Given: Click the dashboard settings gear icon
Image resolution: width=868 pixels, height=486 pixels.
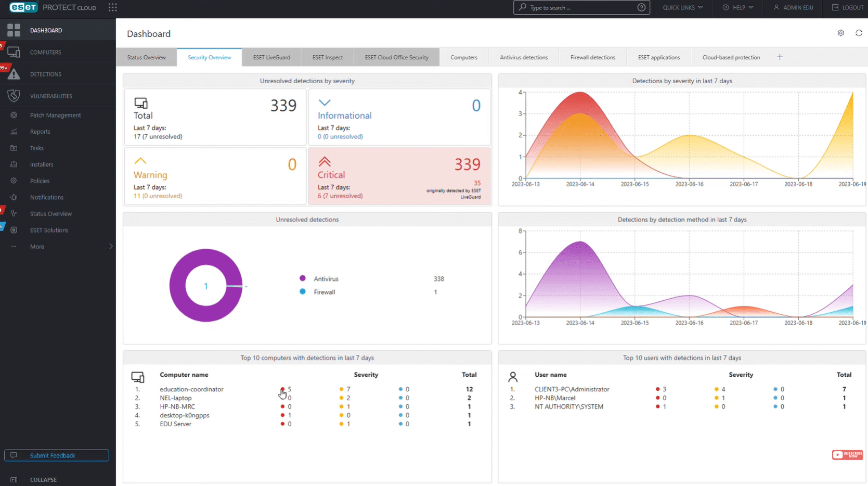Looking at the screenshot, I should (x=840, y=33).
